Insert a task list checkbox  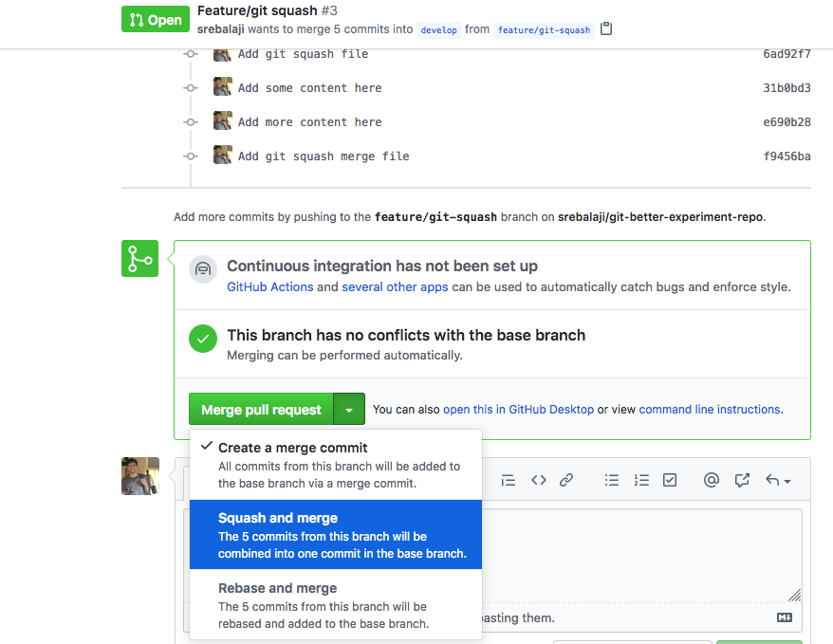pos(670,480)
